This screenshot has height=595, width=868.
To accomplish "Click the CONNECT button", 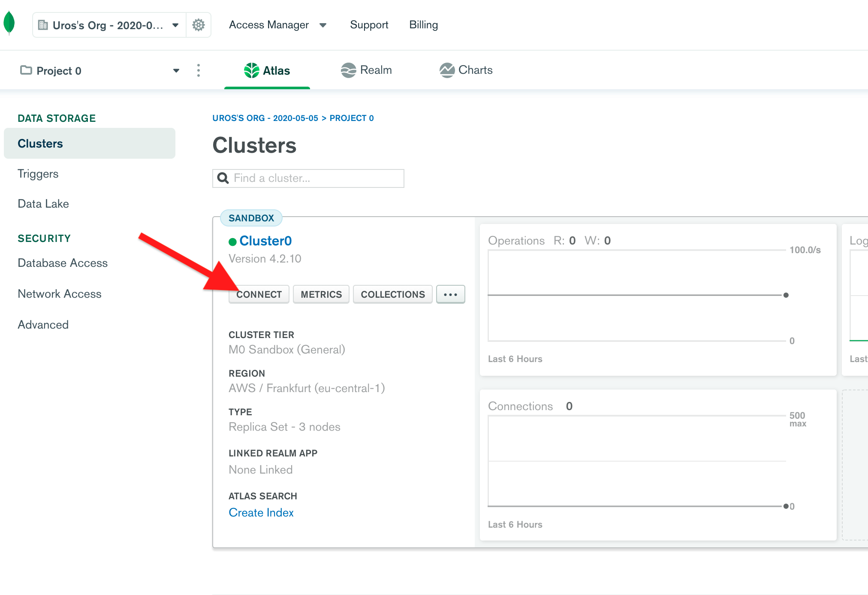I will click(x=259, y=294).
